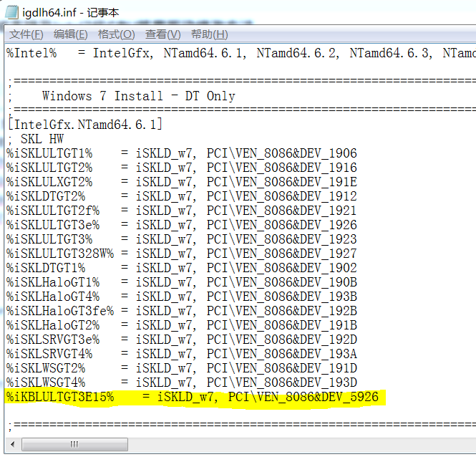Place cursor on highlighted %iKBLULTGT3E15% entry

pos(60,397)
